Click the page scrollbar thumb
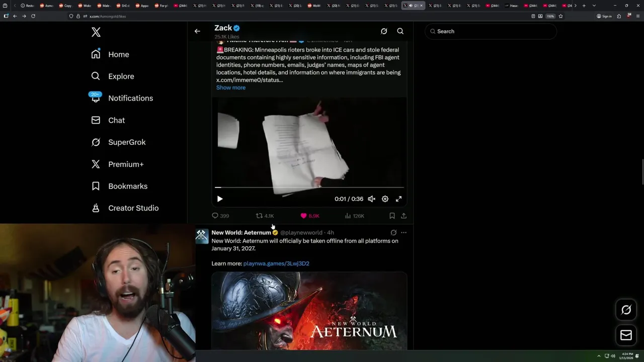The image size is (644, 362). tap(642, 172)
